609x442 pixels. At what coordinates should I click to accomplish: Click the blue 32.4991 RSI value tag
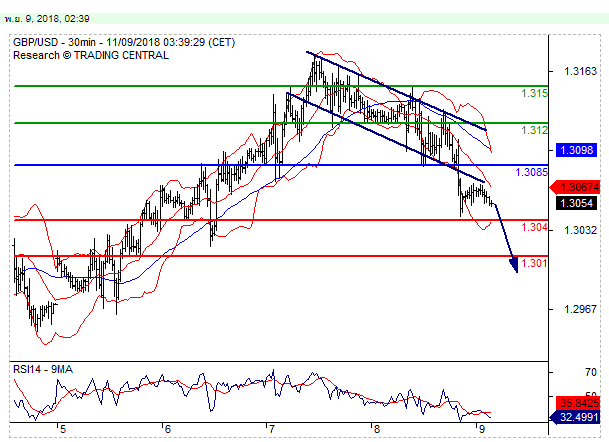point(575,418)
